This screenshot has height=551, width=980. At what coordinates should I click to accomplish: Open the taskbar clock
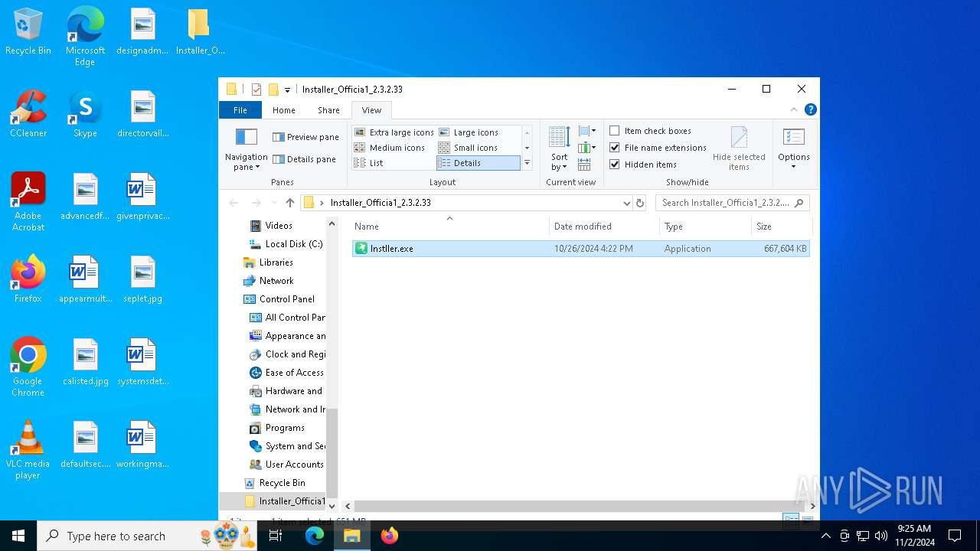click(x=914, y=536)
